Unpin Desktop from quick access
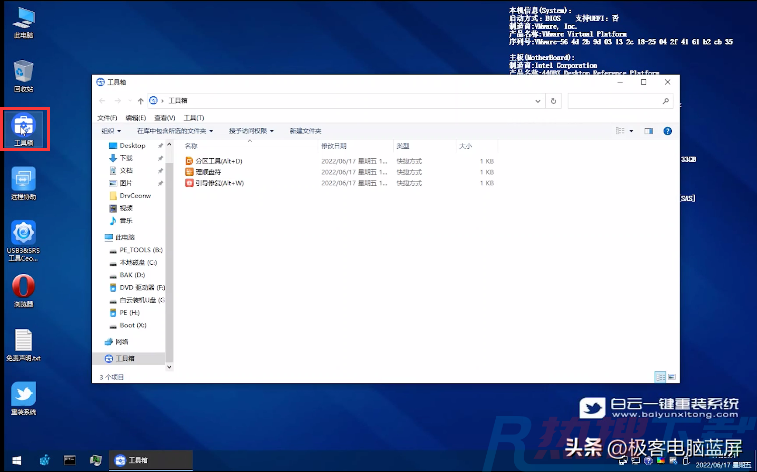The image size is (757, 472). (160, 146)
